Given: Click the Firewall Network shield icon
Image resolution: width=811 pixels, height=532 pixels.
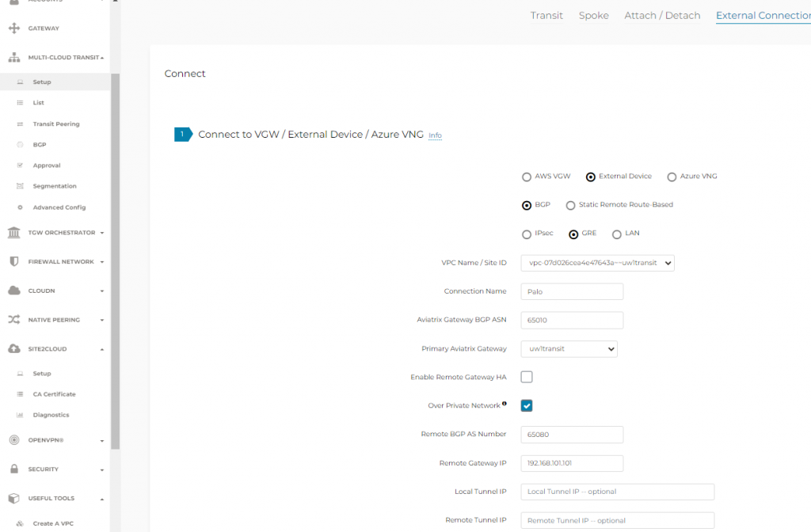Looking at the screenshot, I should pos(14,261).
